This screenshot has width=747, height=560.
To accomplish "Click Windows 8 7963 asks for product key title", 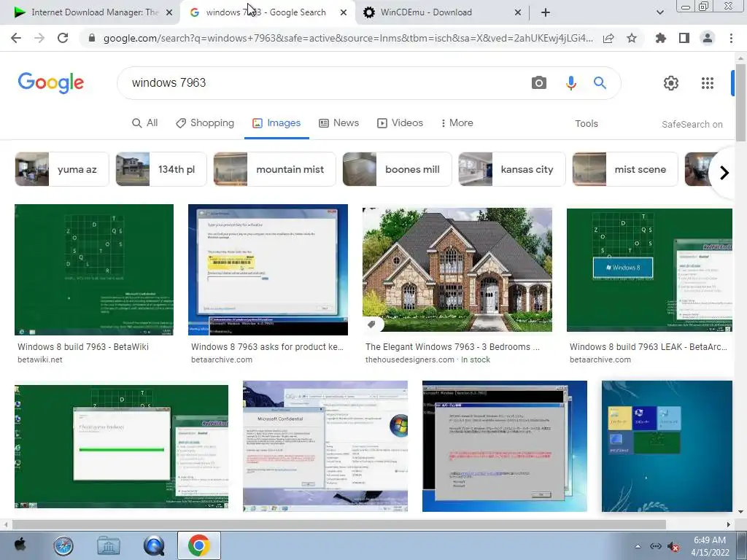I will tap(267, 346).
